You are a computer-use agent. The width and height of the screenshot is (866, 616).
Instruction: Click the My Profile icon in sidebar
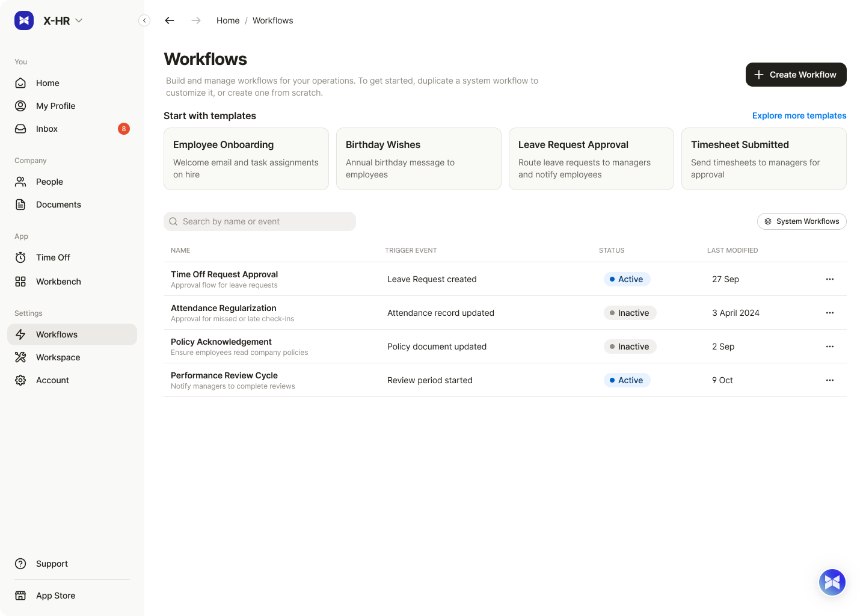[20, 106]
